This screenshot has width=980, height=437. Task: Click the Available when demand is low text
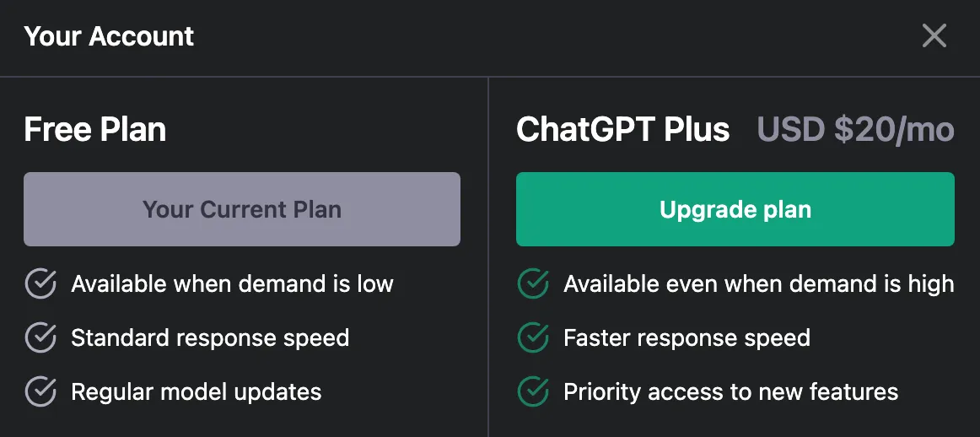click(232, 284)
